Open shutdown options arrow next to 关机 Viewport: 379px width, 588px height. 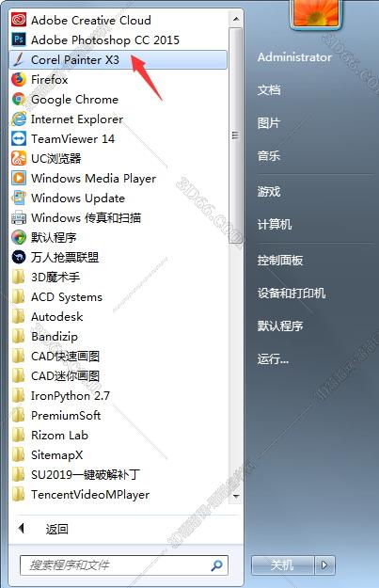tap(324, 564)
